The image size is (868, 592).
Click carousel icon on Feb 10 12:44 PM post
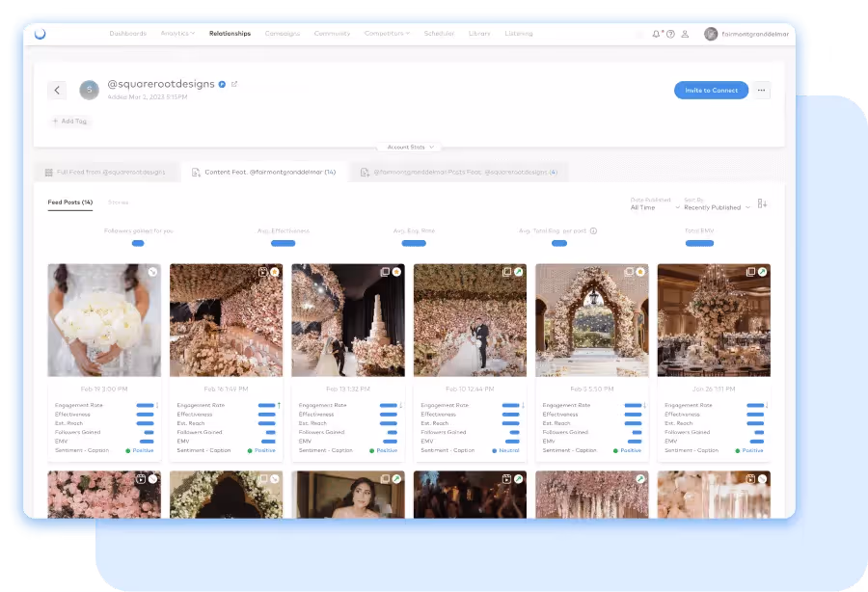point(506,272)
